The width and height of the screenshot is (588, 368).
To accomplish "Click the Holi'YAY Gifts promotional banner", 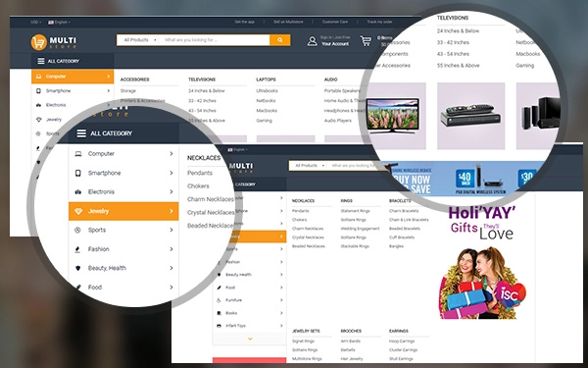I will 482,263.
